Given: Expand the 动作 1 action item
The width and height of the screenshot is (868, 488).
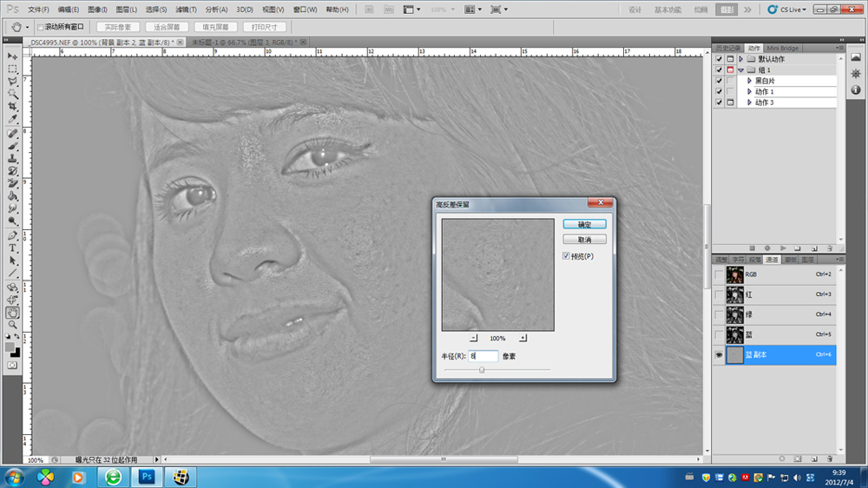Looking at the screenshot, I should 749,91.
